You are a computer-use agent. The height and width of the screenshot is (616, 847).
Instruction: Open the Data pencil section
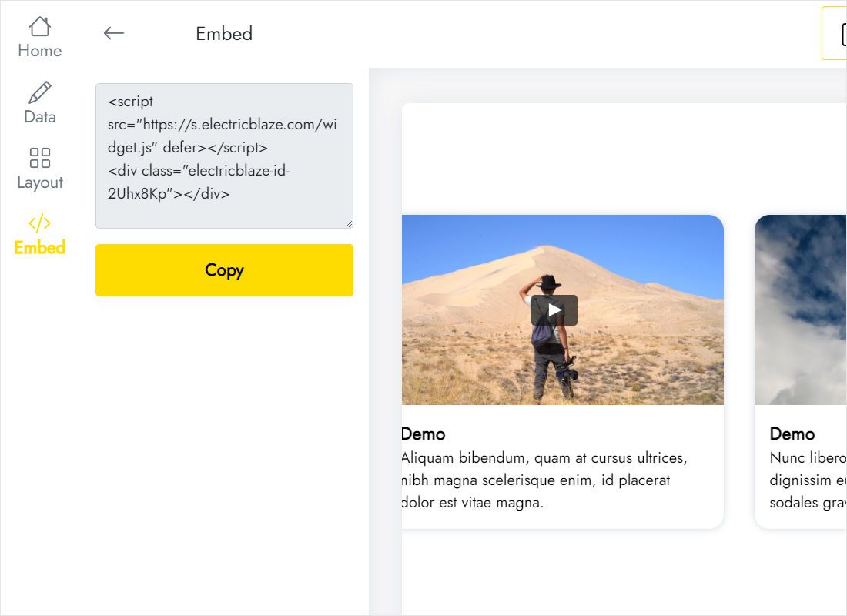coord(39,102)
